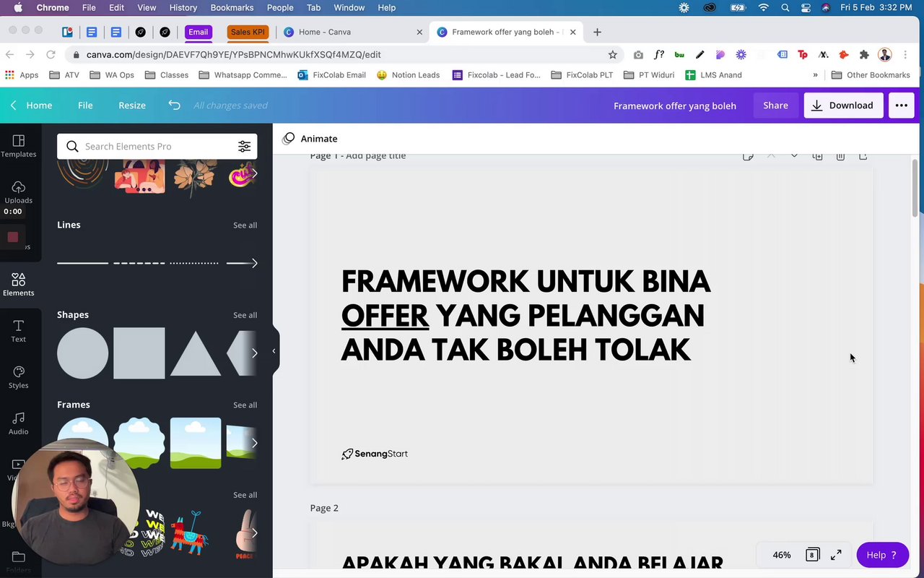
Task: Open the Templates sidebar panel
Action: [19, 146]
